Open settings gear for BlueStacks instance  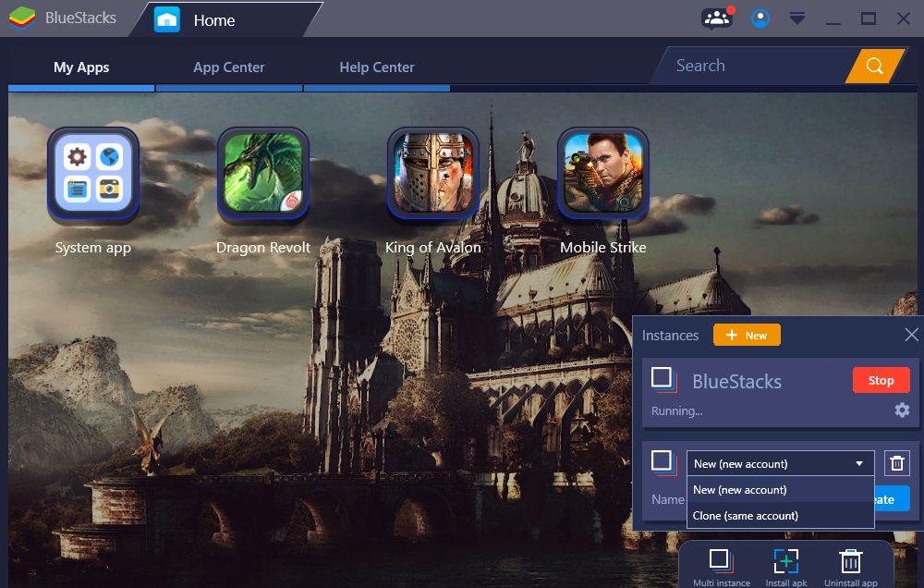click(x=902, y=410)
